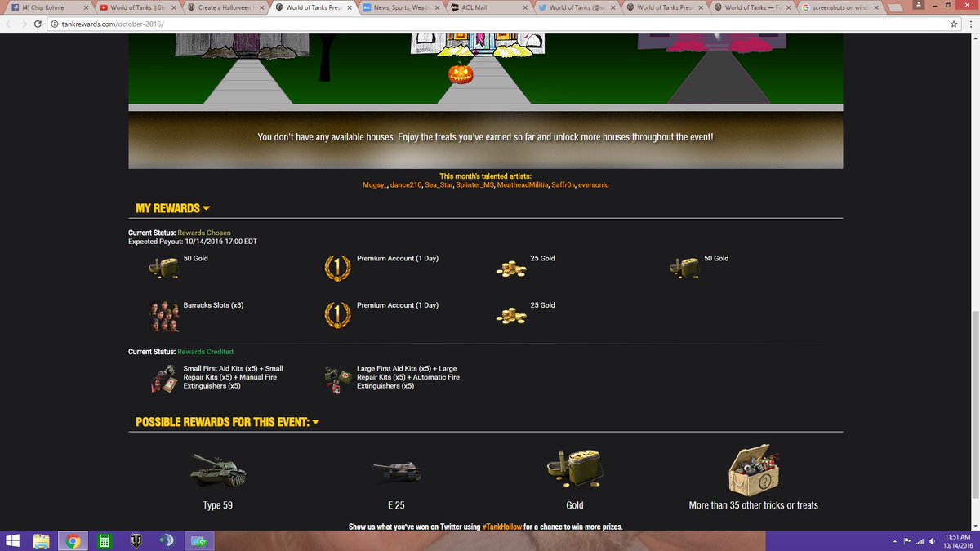Open Splinter_MS artist link
Screen dimensions: 980x551
(475, 185)
